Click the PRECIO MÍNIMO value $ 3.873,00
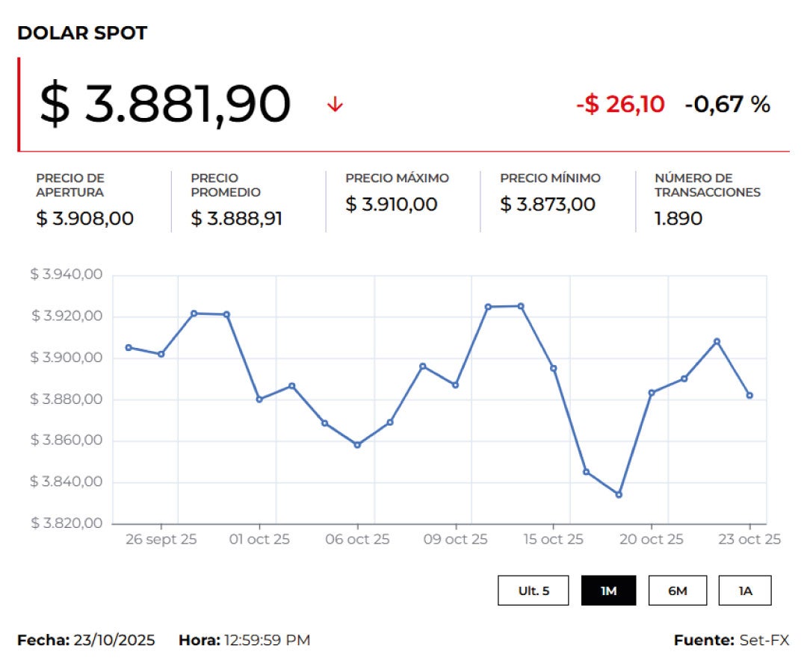Screen dimensions: 807x672 [x=547, y=205]
